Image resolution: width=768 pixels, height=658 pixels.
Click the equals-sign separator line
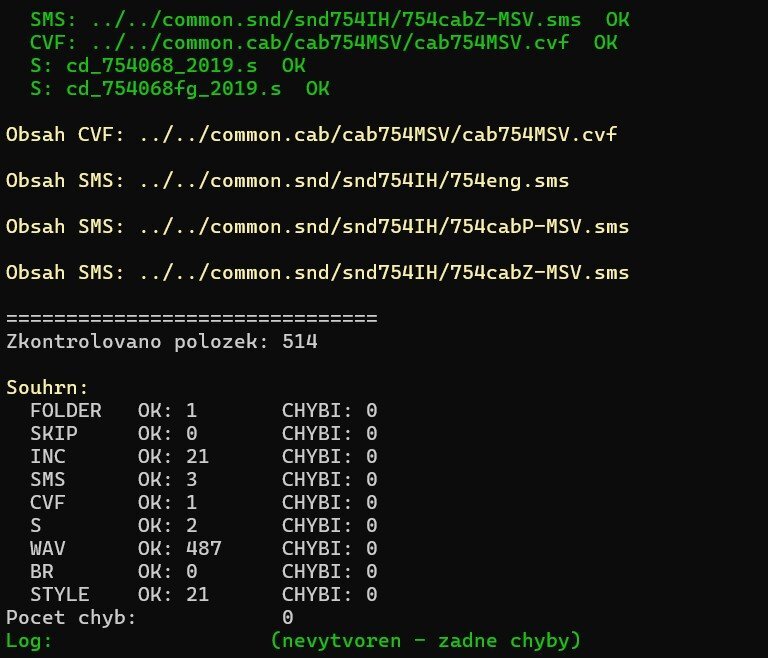pos(192,319)
